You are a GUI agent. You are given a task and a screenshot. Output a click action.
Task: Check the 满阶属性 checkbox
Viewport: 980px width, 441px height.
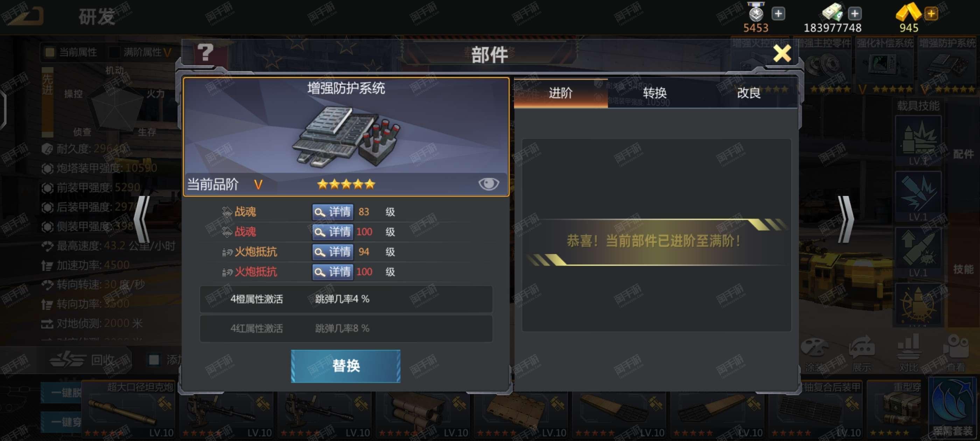point(114,52)
